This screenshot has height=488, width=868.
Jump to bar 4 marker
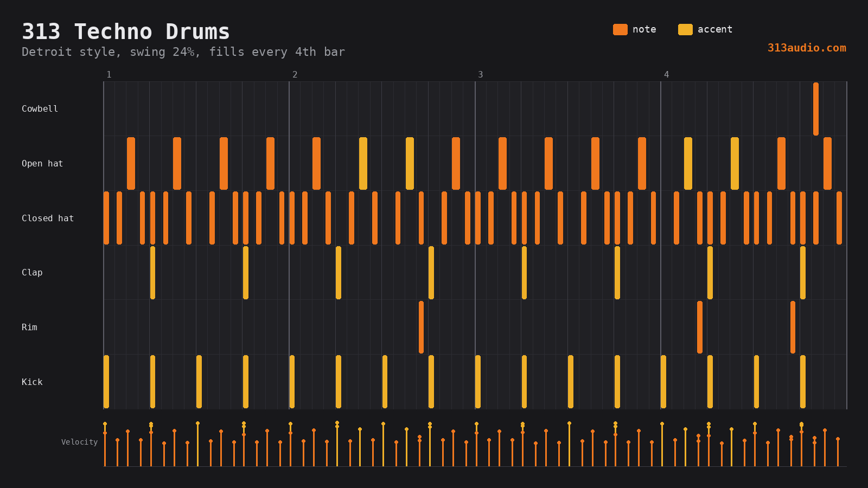click(x=667, y=75)
